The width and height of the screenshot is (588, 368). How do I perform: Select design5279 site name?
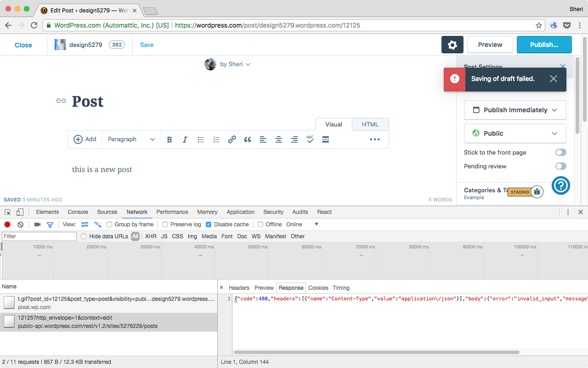tap(86, 45)
